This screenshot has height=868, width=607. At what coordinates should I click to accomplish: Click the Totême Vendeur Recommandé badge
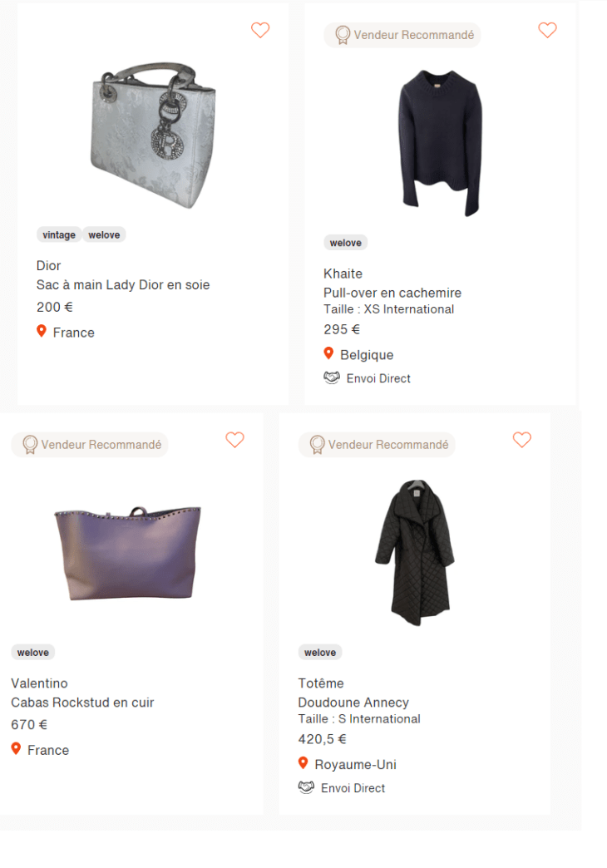[378, 445]
